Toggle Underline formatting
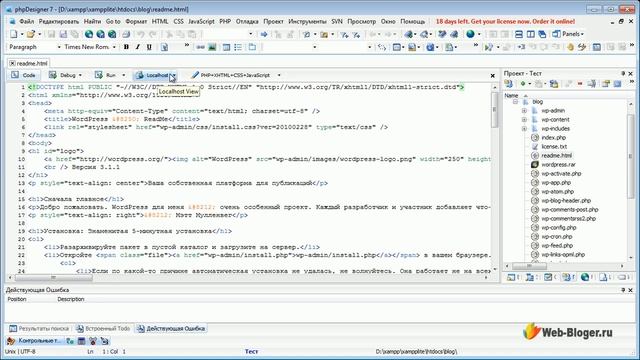Viewport: 640px width, 360px height. click(149, 47)
